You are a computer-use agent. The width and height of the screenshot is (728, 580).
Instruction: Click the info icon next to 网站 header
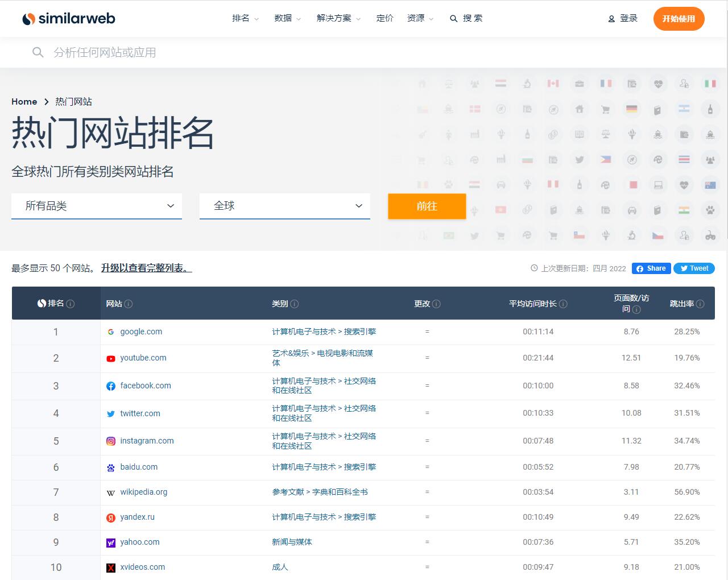click(x=129, y=304)
